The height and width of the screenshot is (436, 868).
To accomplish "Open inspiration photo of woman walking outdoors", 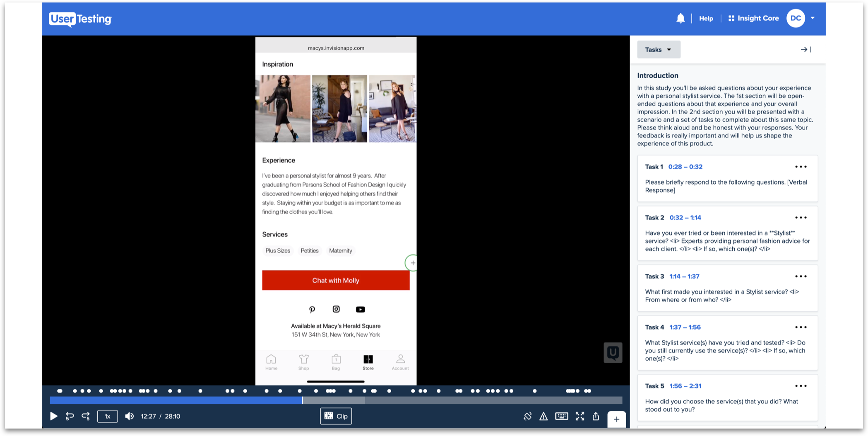I will pyautogui.click(x=283, y=108).
